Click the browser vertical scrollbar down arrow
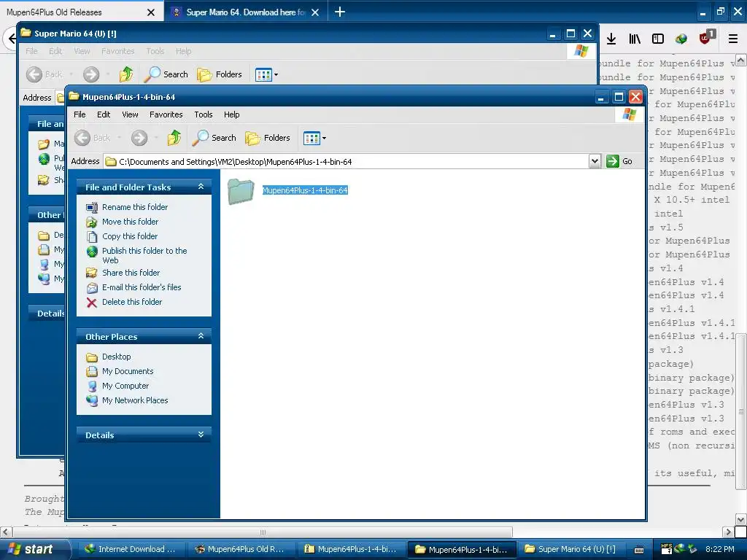This screenshot has width=747, height=560. pos(741,519)
